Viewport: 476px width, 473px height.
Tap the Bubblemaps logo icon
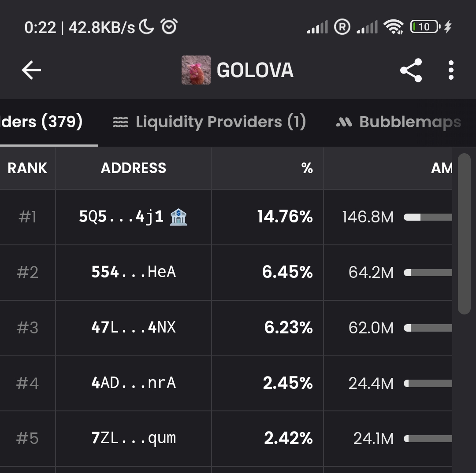(x=344, y=122)
